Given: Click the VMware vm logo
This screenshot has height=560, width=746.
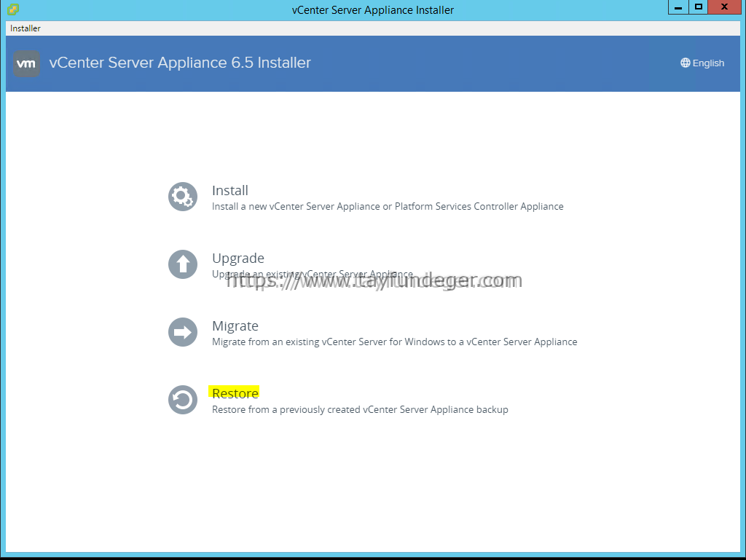Looking at the screenshot, I should click(27, 63).
